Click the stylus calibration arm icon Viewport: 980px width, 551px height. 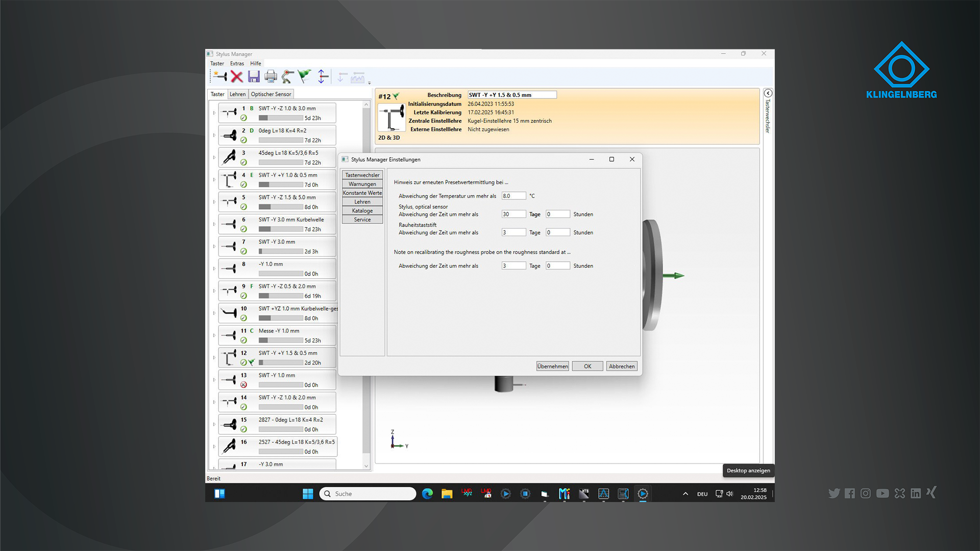tap(288, 77)
